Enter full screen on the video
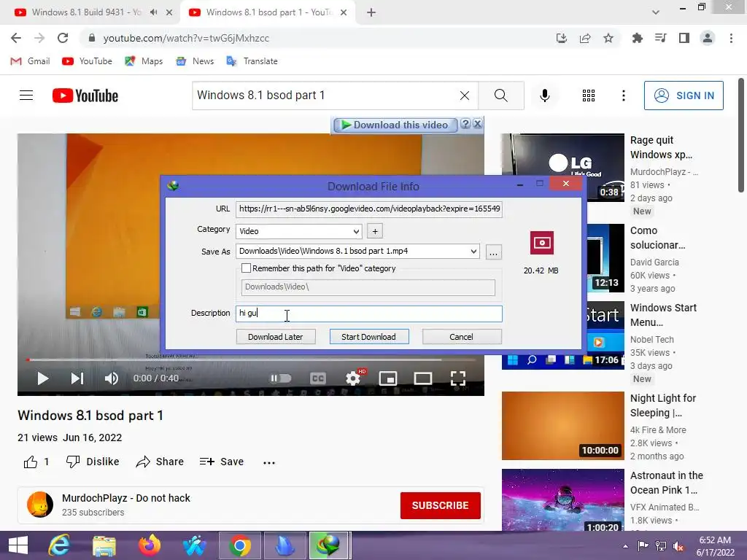 (458, 378)
